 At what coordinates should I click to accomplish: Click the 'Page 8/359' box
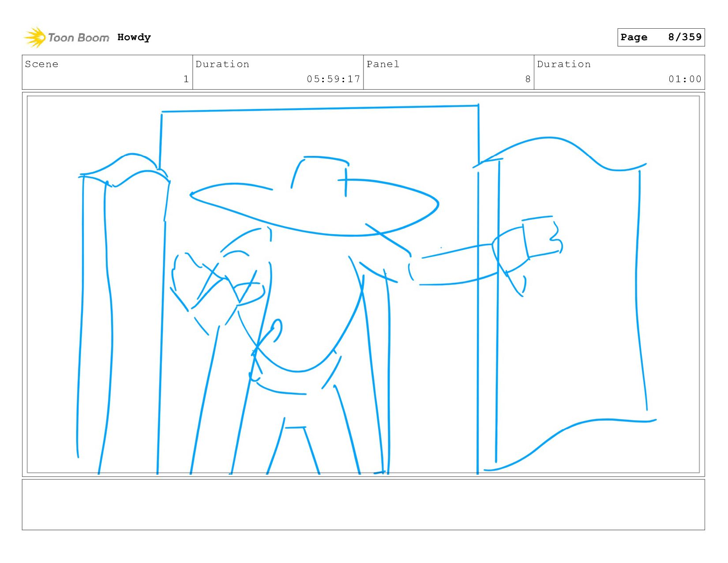tap(661, 37)
